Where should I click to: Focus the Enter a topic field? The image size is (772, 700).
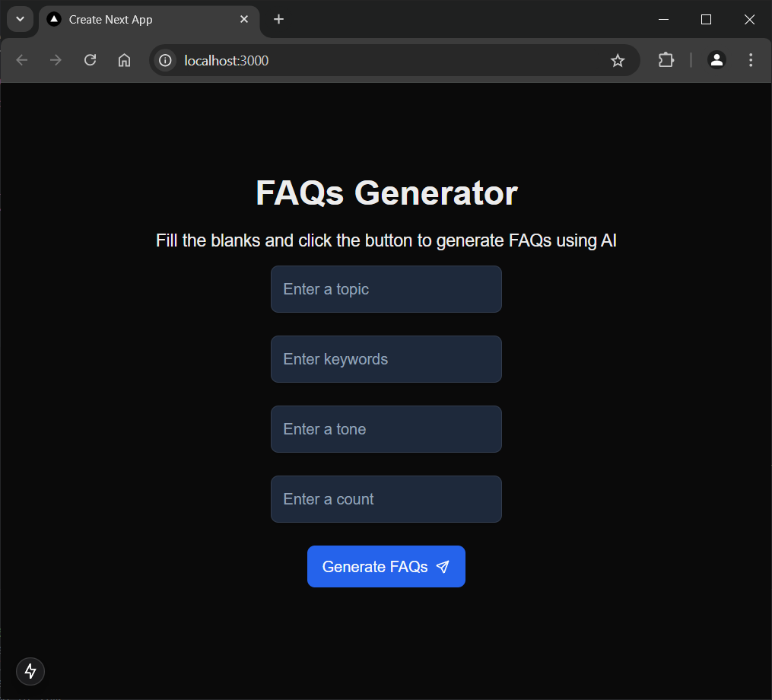(386, 289)
